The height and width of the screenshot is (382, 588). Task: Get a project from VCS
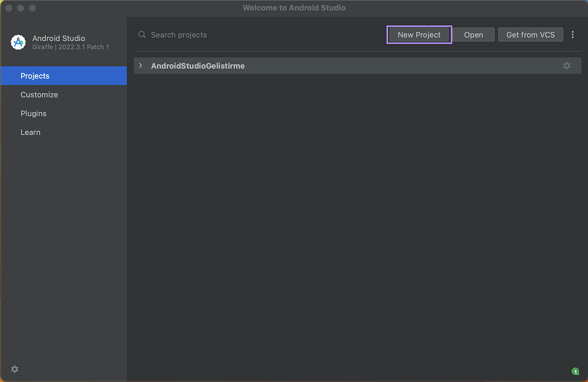pyautogui.click(x=530, y=34)
